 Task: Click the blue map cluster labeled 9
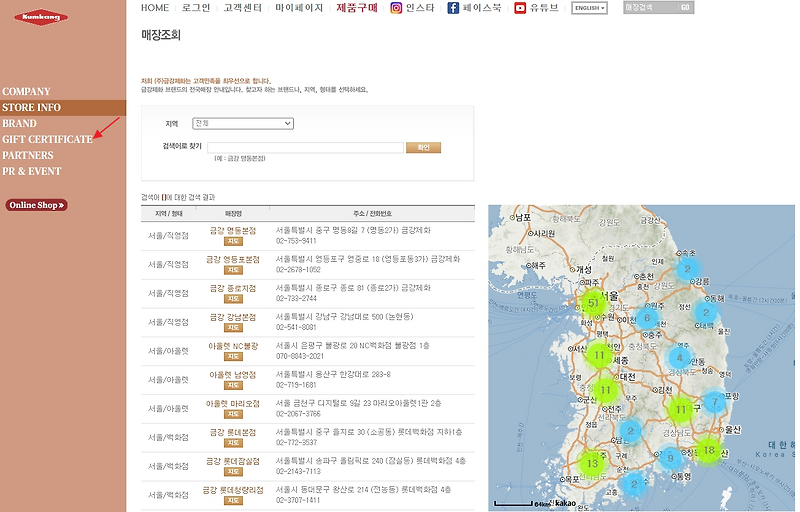(x=670, y=458)
